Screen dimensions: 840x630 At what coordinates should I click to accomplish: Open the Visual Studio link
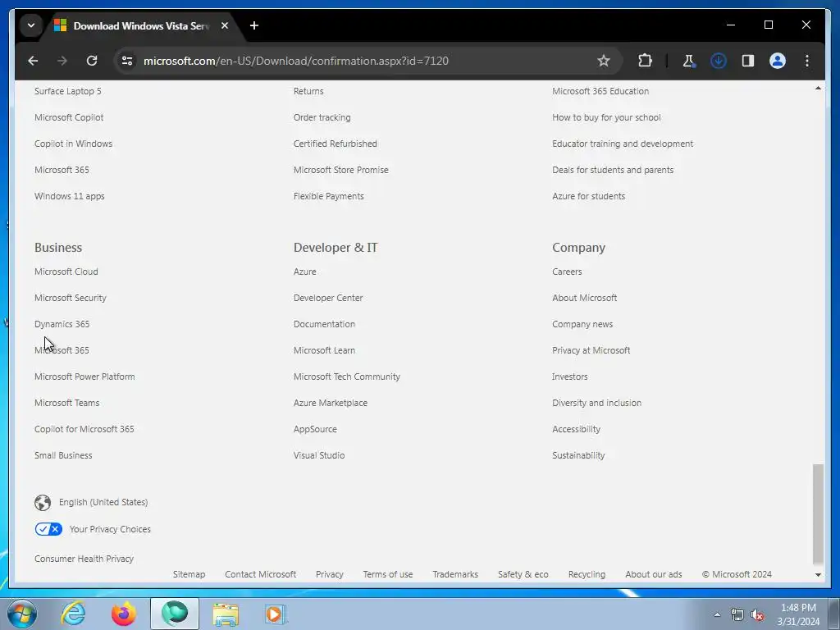319,455
